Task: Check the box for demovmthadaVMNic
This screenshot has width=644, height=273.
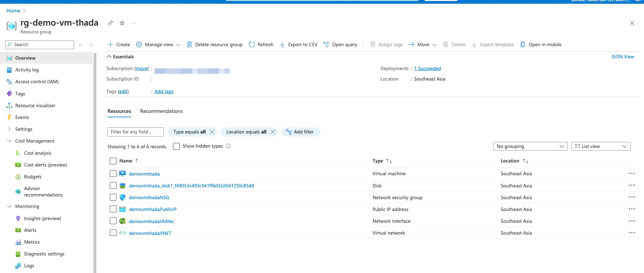Action: (x=113, y=221)
